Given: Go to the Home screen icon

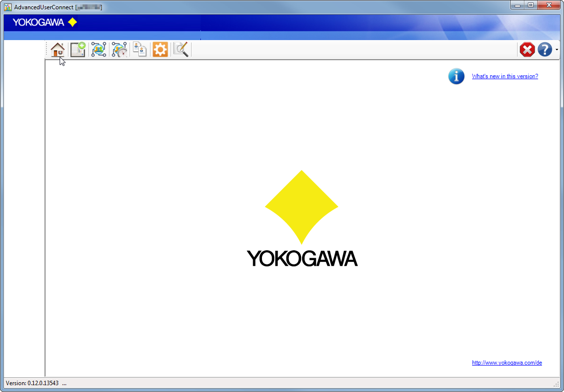Looking at the screenshot, I should (x=58, y=50).
